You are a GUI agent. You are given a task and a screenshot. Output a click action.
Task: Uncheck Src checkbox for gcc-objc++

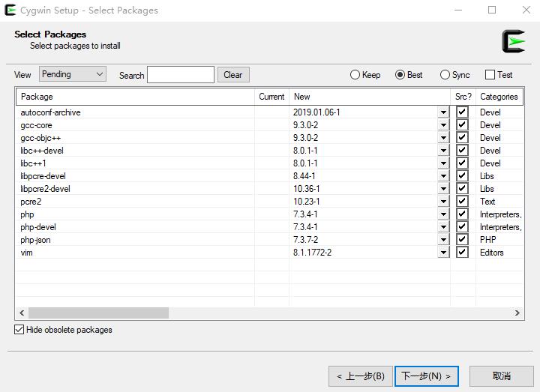click(x=462, y=137)
